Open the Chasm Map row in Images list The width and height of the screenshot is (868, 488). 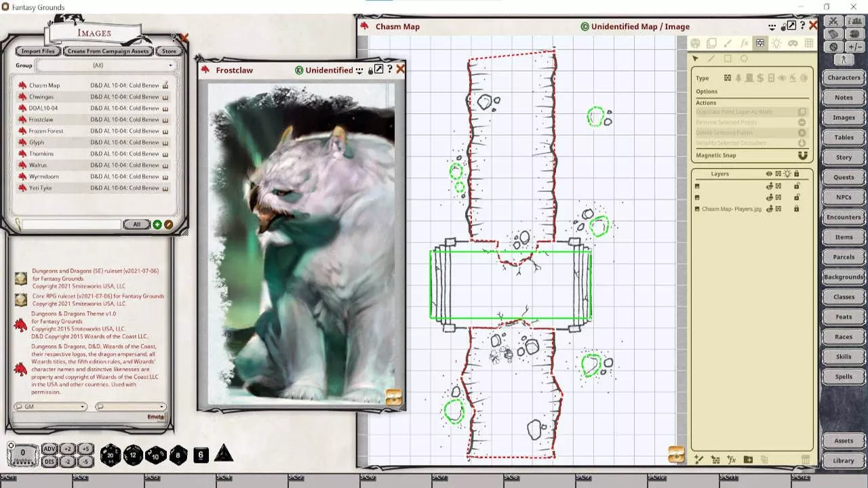pyautogui.click(x=93, y=85)
